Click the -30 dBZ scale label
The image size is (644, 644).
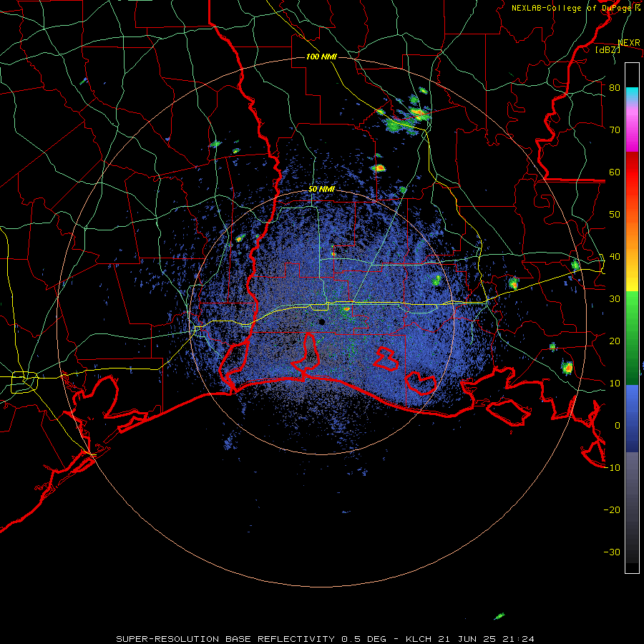[612, 552]
